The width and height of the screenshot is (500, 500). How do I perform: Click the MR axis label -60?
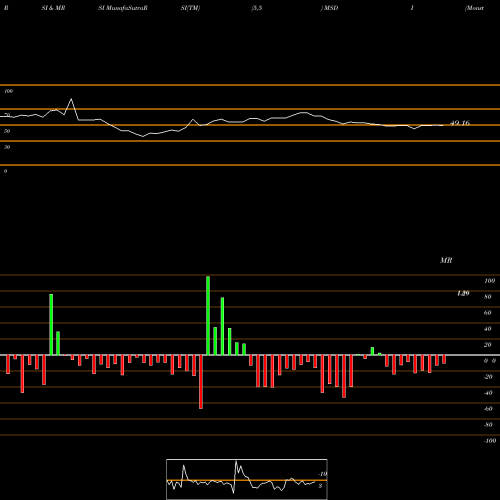click(x=488, y=409)
